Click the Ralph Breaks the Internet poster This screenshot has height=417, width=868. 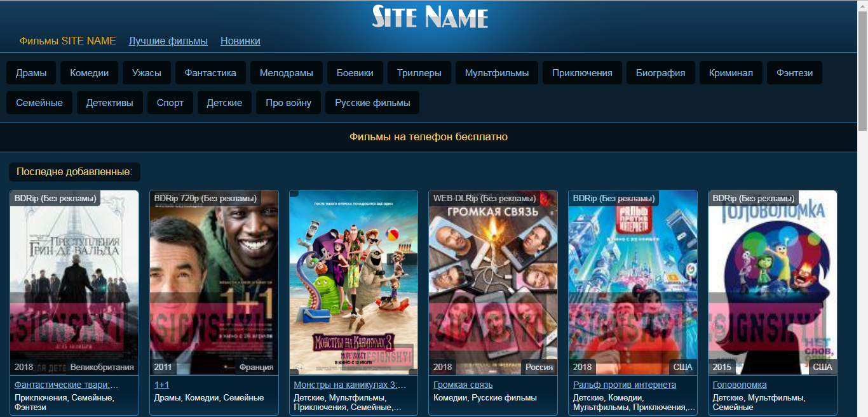tap(633, 282)
